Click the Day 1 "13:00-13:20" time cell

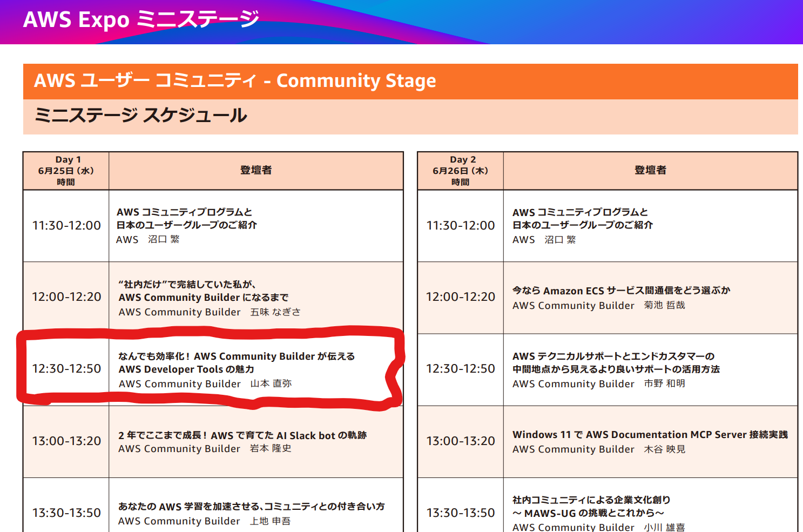point(66,441)
